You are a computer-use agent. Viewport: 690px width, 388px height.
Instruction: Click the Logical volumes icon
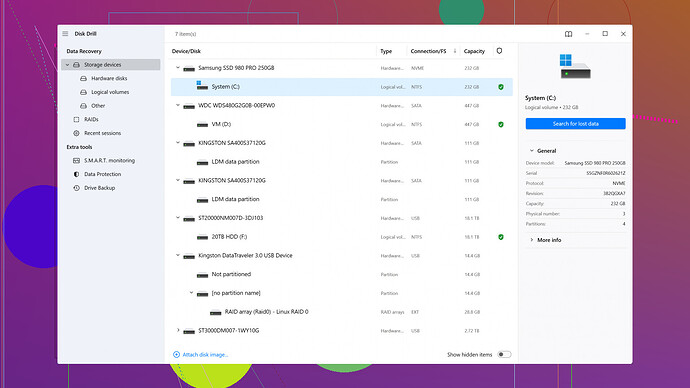[84, 92]
